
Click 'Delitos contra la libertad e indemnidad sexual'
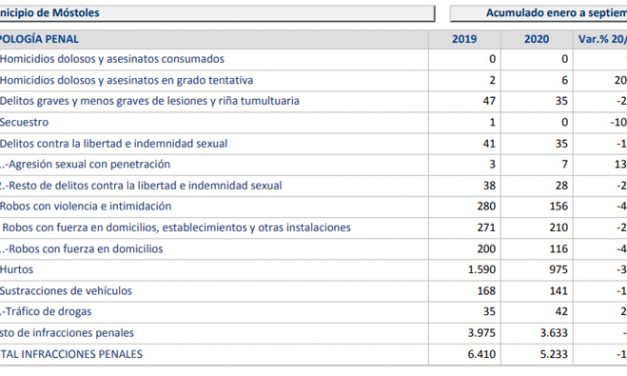[x=114, y=144]
